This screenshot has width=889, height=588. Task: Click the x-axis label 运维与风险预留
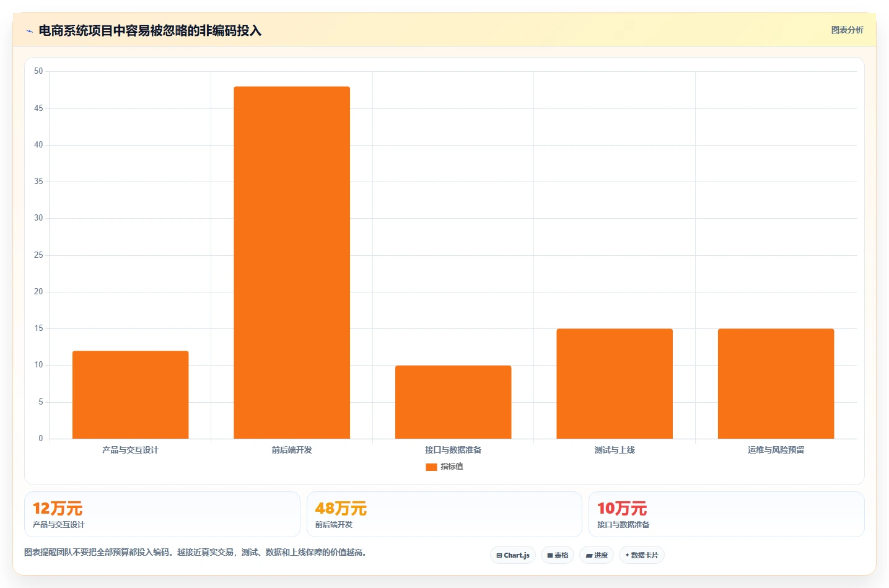pyautogui.click(x=776, y=450)
